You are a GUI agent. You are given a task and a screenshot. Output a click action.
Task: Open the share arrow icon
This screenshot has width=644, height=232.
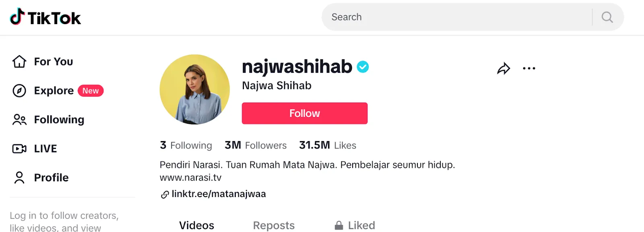pyautogui.click(x=504, y=68)
